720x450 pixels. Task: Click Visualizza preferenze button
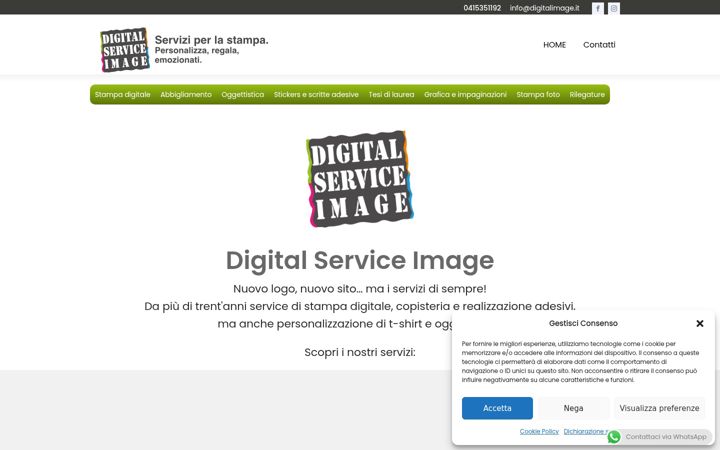(659, 408)
